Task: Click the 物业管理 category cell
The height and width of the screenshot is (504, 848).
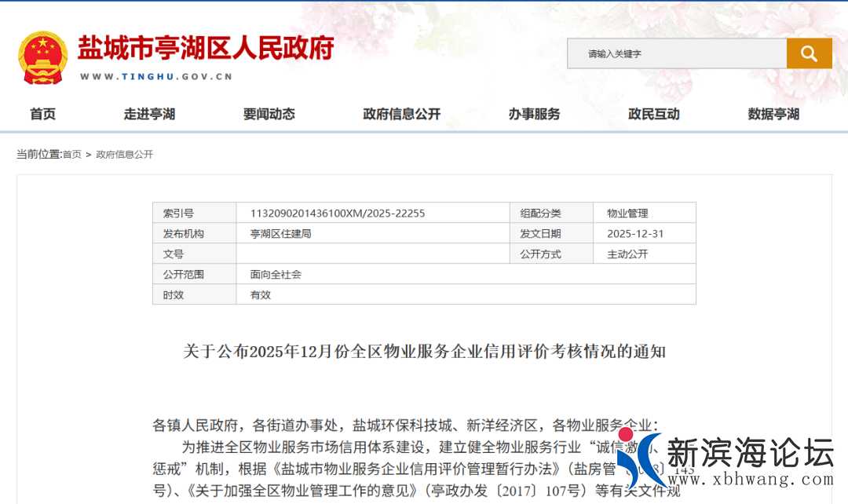Action: [x=627, y=213]
